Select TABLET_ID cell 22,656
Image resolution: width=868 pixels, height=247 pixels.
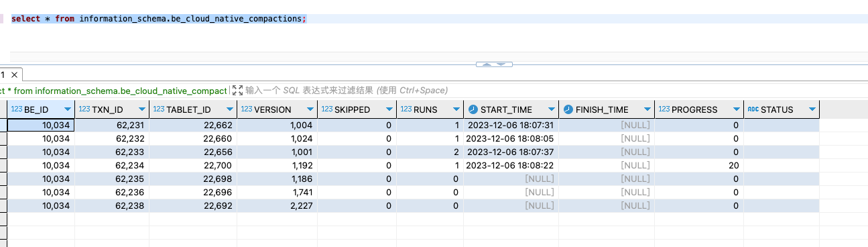coord(192,152)
